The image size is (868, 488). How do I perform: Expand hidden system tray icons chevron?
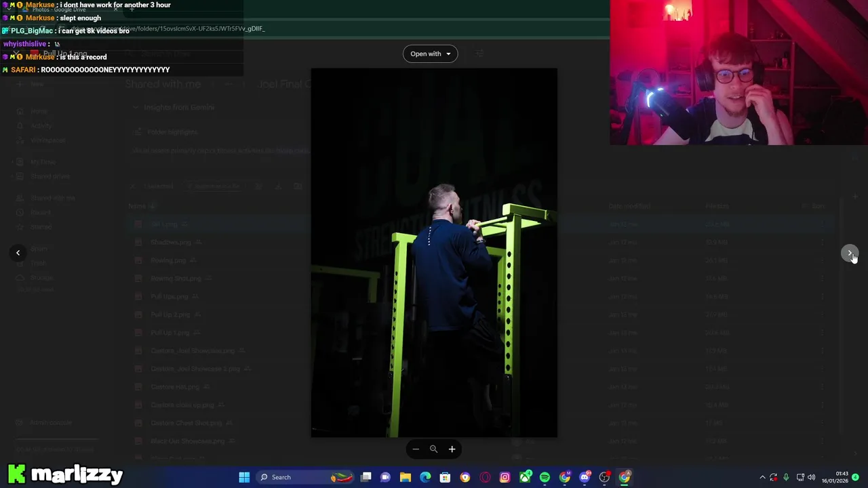click(x=762, y=477)
